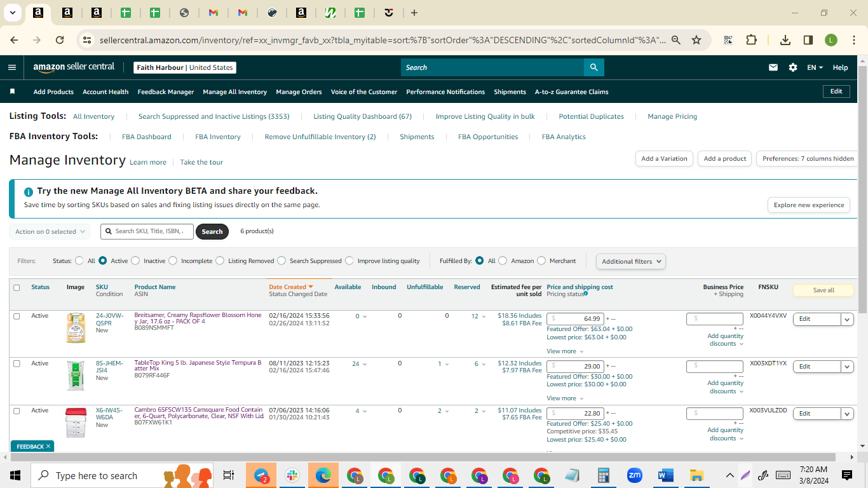This screenshot has height=488, width=868.
Task: Bookmark this page with the star icon
Action: pyautogui.click(x=696, y=40)
